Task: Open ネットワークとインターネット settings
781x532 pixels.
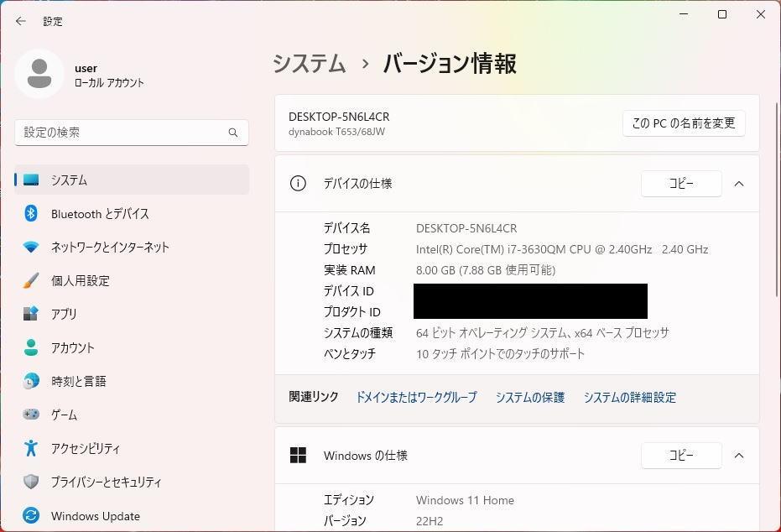Action: 132,247
